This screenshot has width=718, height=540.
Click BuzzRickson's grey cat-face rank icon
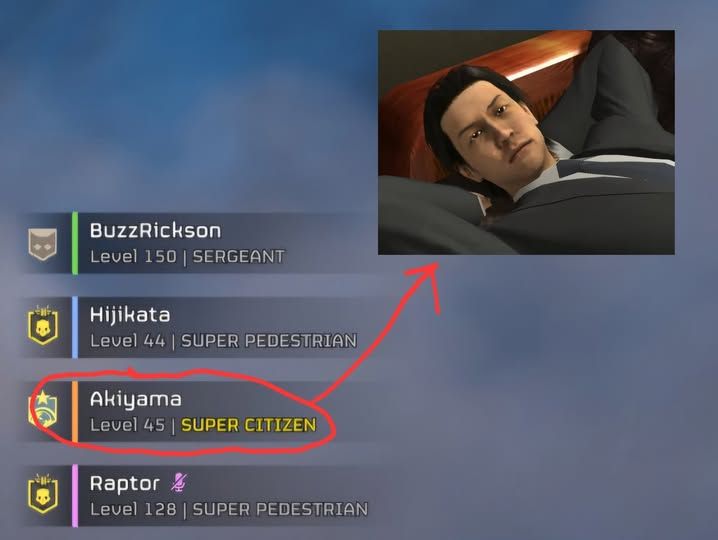tap(43, 244)
